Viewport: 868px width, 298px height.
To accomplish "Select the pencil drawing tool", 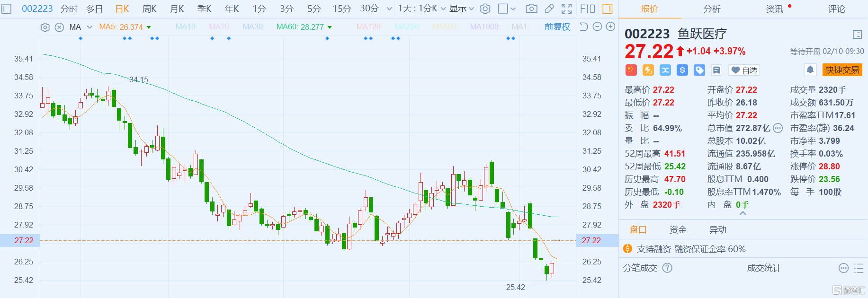I will pyautogui.click(x=549, y=9).
